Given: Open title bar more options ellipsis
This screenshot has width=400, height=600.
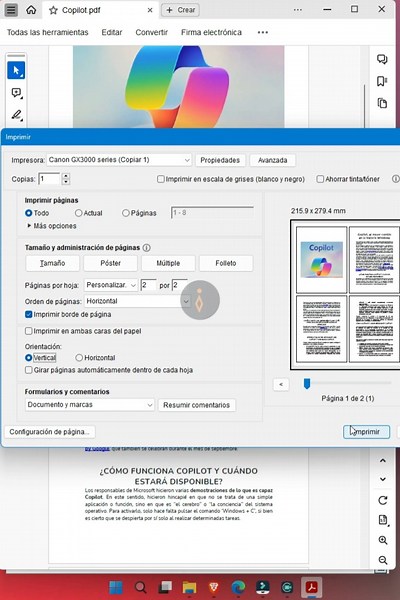Looking at the screenshot, I should point(298,10).
